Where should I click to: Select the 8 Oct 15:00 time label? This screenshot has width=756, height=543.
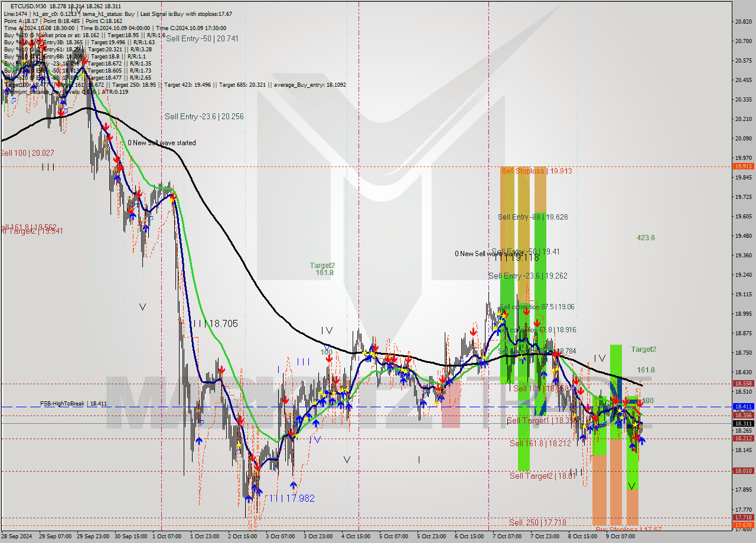(x=582, y=537)
